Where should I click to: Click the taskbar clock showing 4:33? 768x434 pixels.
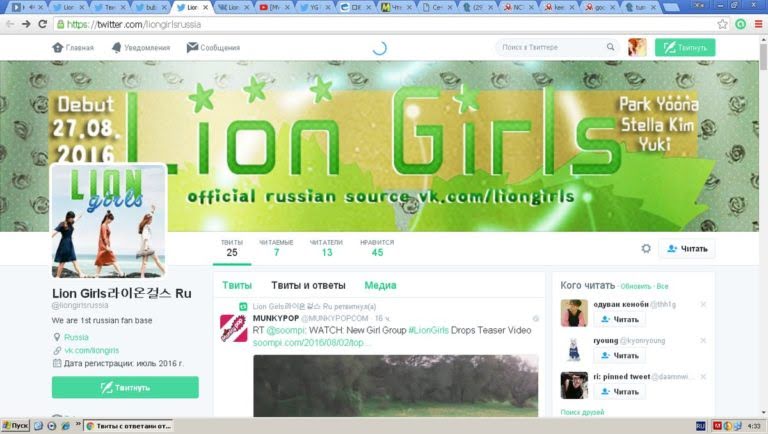(755, 426)
